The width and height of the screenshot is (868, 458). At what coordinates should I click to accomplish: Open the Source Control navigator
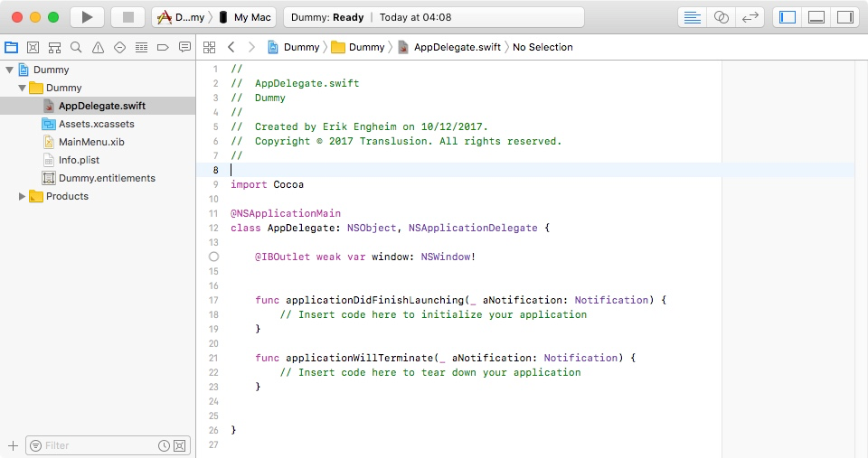pos(33,47)
